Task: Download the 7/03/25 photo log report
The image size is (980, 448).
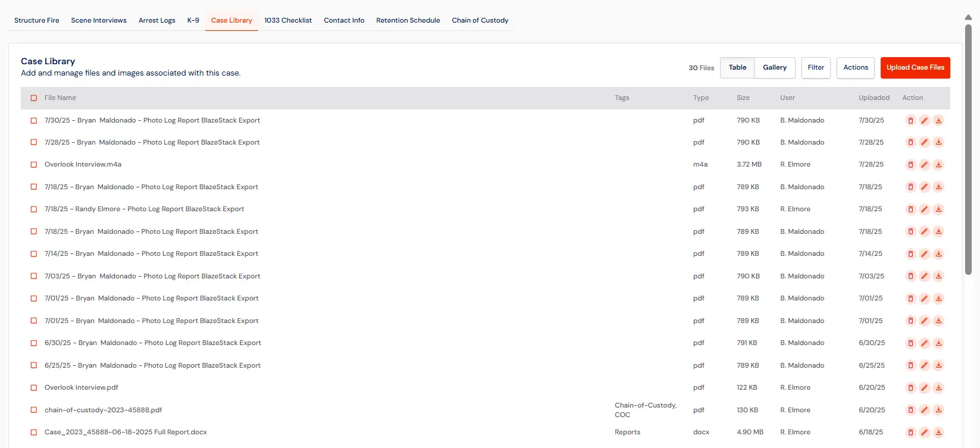Action: pos(938,276)
